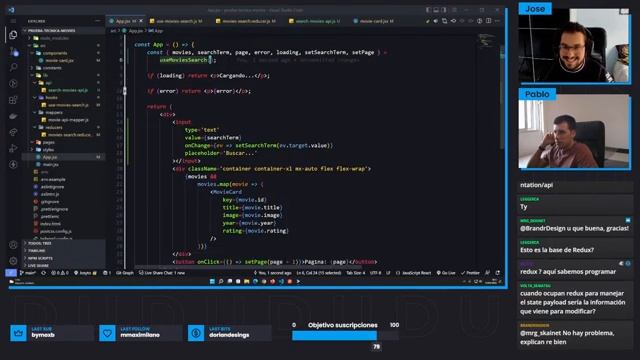640x360 pixels.
Task: Open the notifications bell in status bar
Action: [498, 273]
